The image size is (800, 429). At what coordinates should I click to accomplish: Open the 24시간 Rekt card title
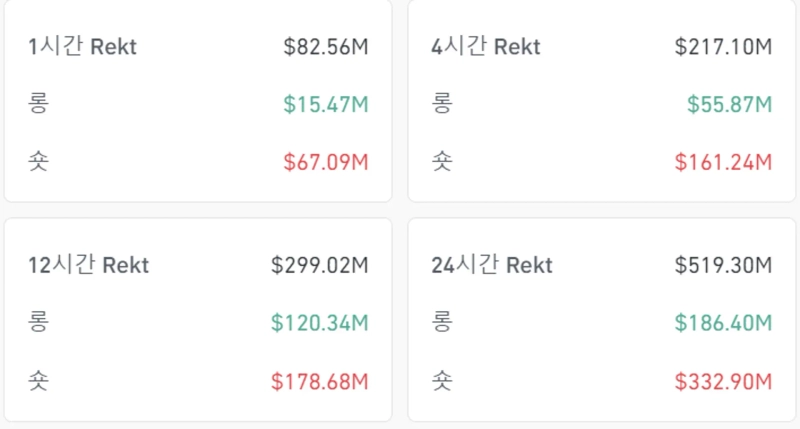(x=491, y=266)
